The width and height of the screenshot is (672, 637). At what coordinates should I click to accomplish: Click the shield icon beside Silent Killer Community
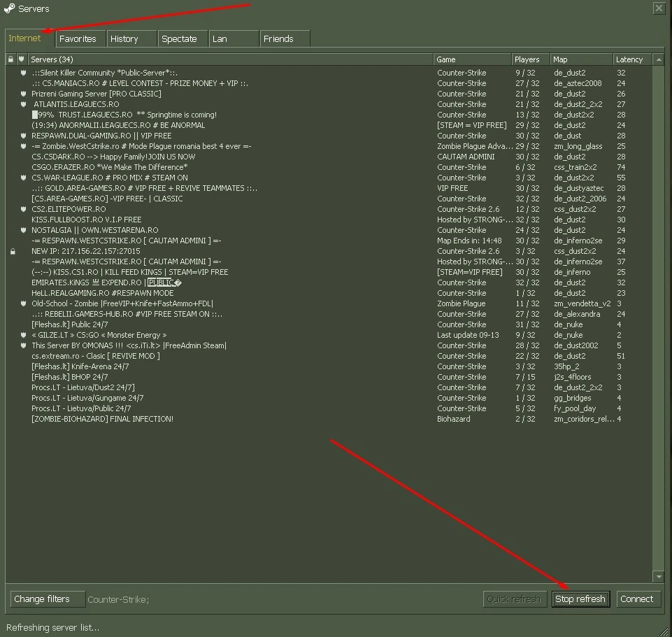coord(24,73)
